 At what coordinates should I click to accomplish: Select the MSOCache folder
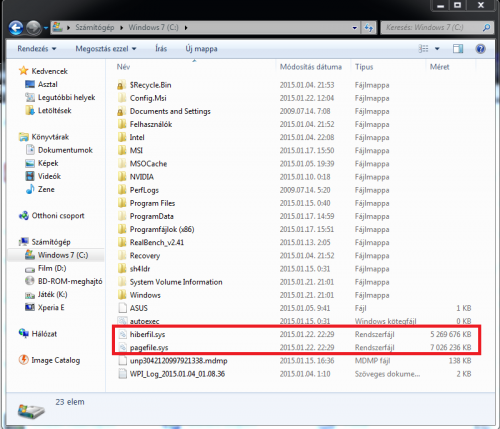148,164
